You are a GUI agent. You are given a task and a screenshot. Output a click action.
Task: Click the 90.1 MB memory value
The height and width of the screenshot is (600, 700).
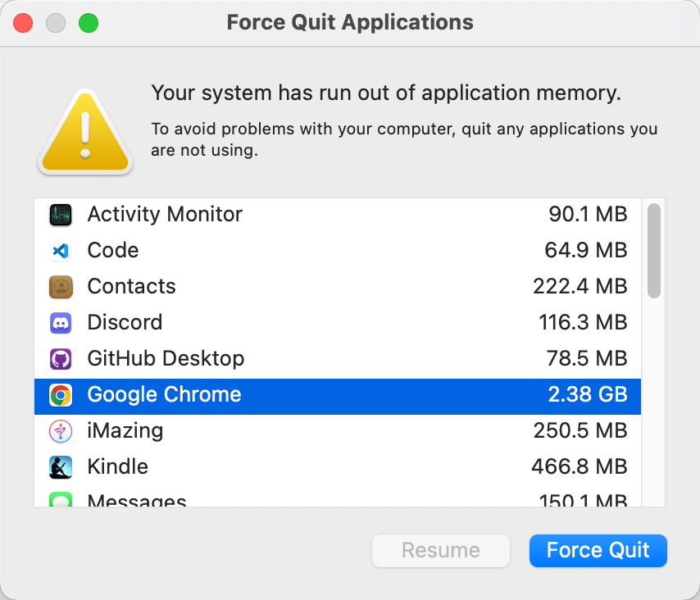(588, 214)
